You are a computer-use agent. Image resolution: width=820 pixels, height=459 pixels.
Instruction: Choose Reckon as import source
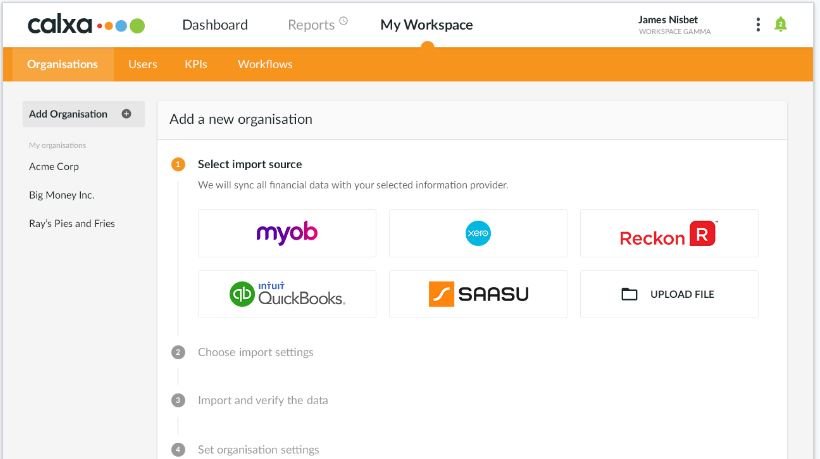pos(669,233)
